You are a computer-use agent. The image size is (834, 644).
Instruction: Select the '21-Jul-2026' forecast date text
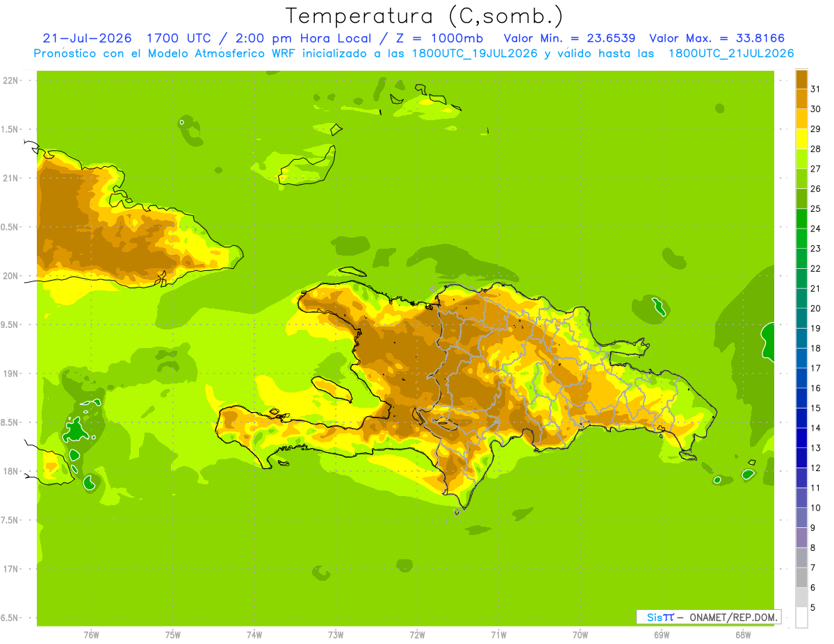(x=88, y=38)
